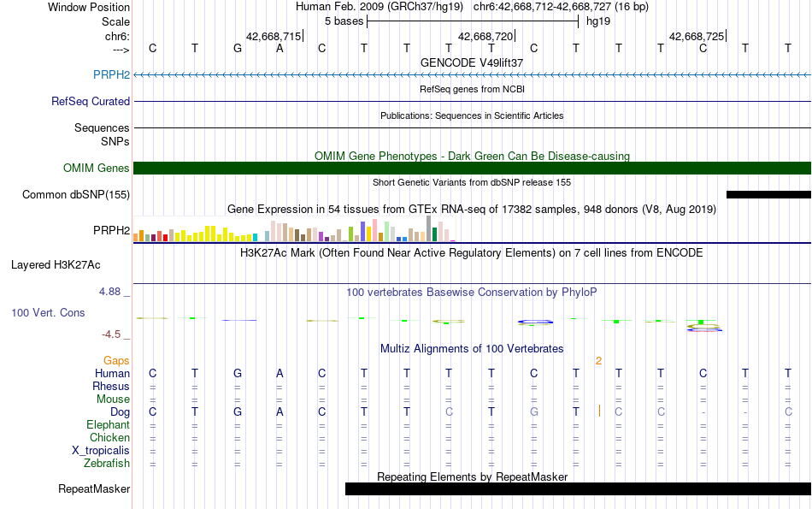Open the RefSeq Curated track label
This screenshot has height=509, width=812.
[x=91, y=101]
